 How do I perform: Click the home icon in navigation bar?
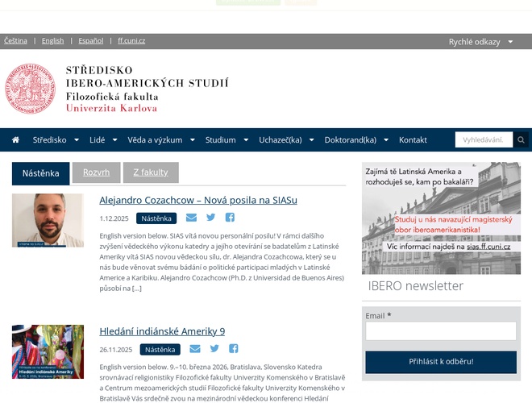click(15, 140)
